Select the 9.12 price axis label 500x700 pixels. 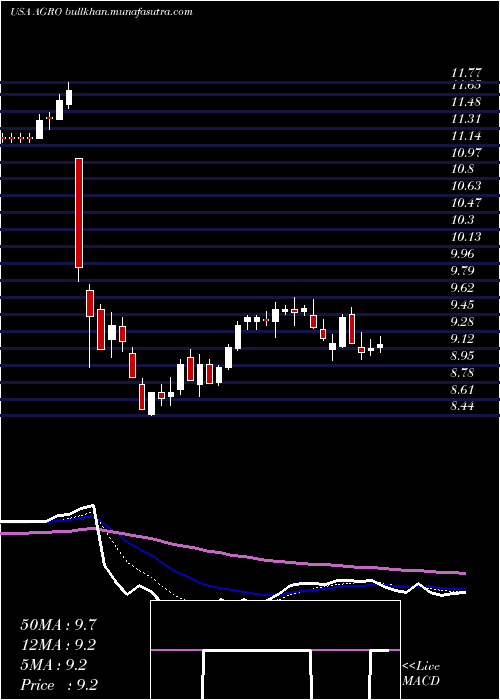pos(464,339)
